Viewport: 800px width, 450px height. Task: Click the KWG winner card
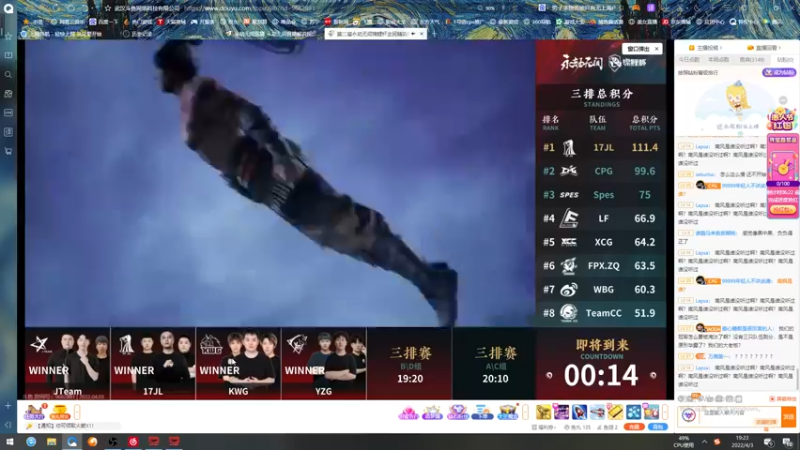(238, 363)
